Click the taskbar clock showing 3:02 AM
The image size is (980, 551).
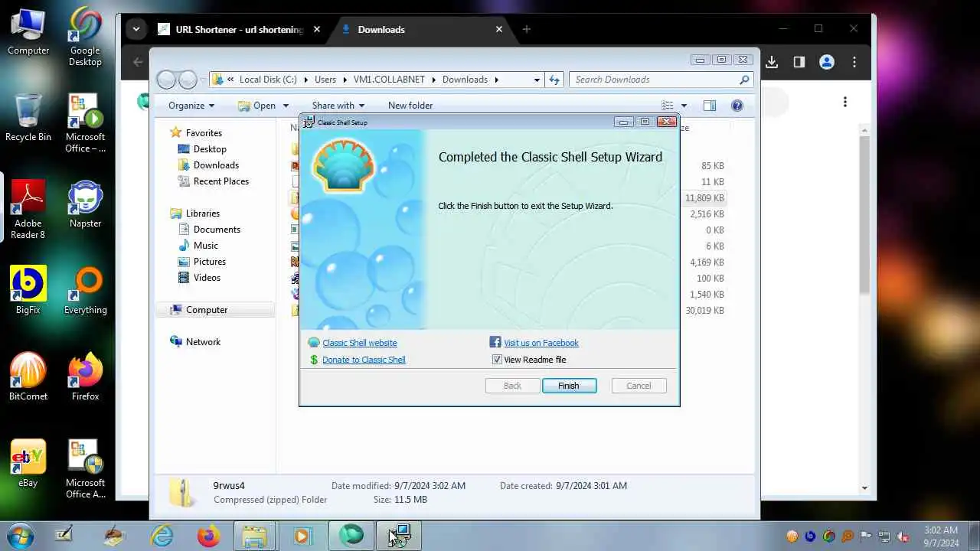940,536
